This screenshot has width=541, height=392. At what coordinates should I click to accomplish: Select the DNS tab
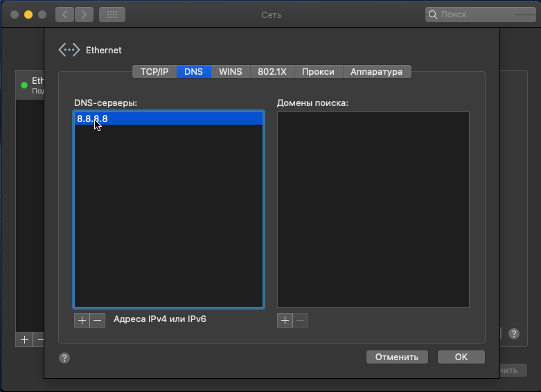[193, 72]
